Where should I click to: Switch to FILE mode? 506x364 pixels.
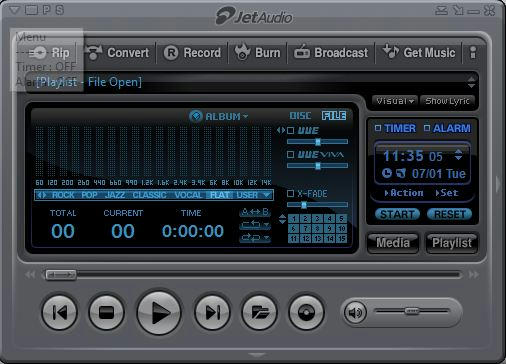click(x=334, y=116)
